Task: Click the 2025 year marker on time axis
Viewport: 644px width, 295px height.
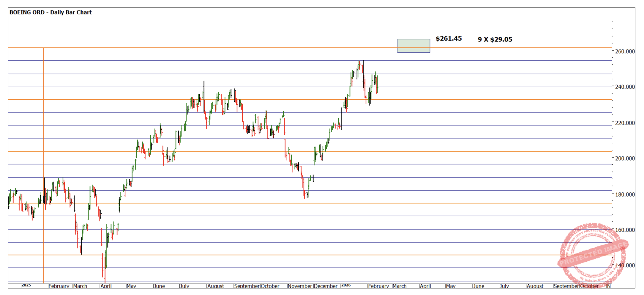Action: pyautogui.click(x=26, y=285)
